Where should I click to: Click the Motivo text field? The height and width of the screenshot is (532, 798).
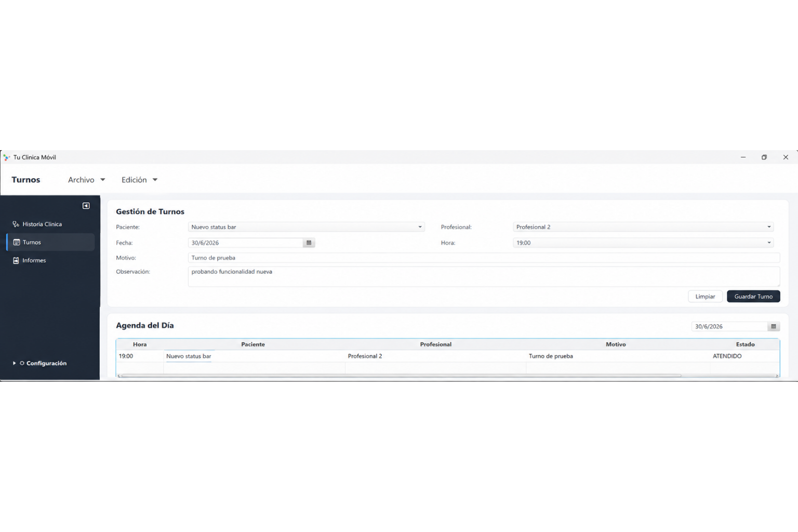pos(484,258)
